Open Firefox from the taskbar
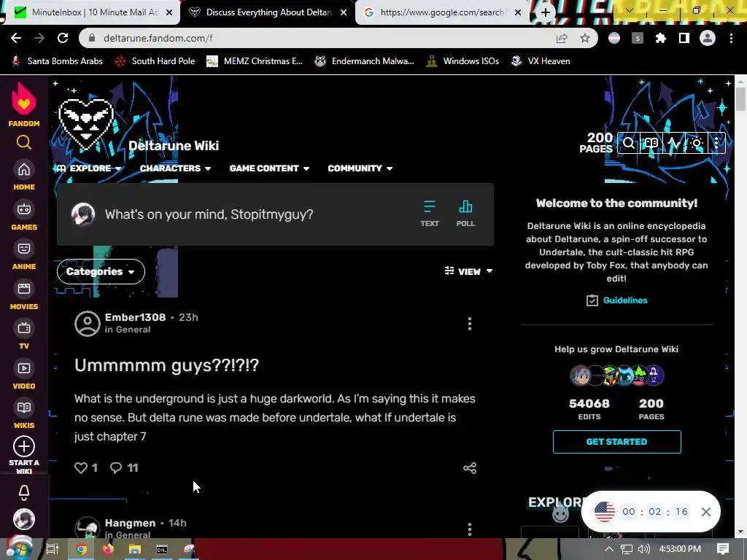 tap(108, 549)
